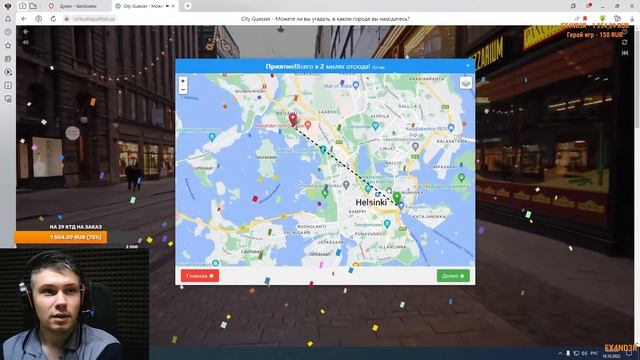
Task: Open the sidebar tab counter icon
Action: tap(8, 85)
